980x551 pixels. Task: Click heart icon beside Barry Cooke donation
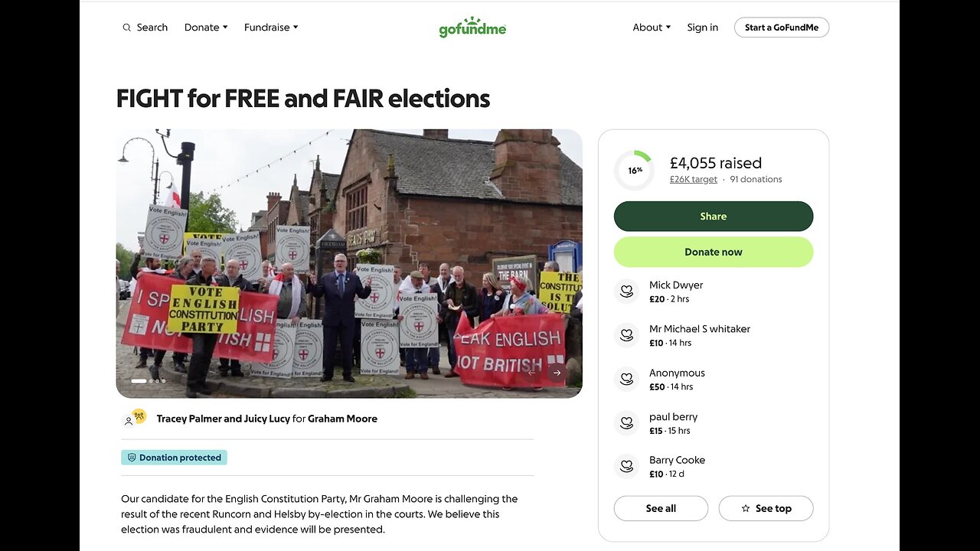(x=626, y=466)
